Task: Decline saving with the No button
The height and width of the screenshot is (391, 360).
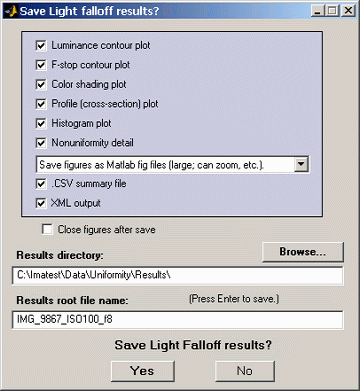Action: 245,371
